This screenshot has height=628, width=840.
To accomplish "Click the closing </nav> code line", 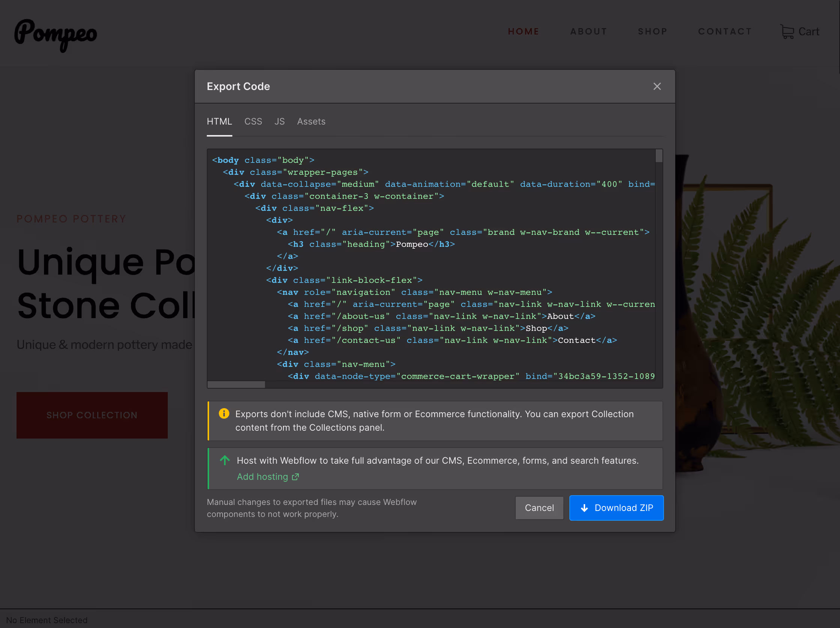I will click(x=293, y=353).
